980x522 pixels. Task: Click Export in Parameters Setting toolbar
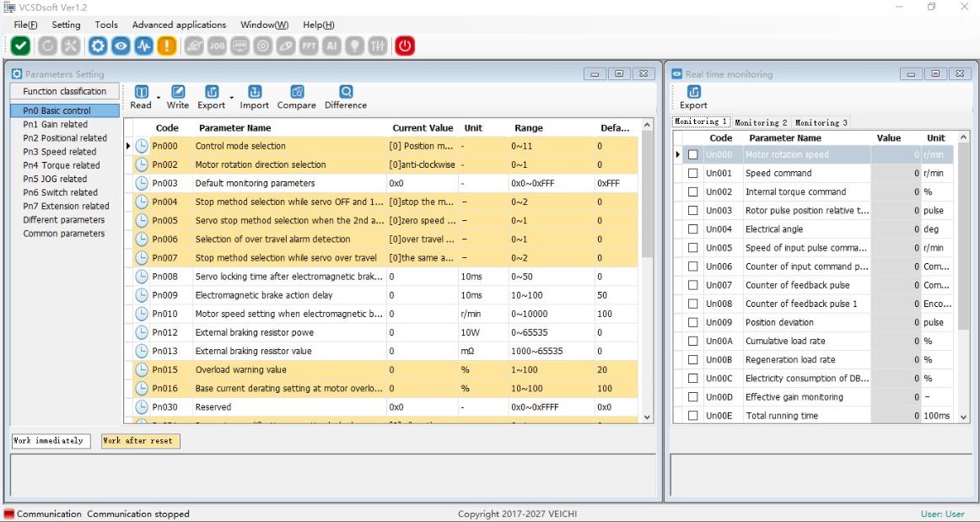[x=211, y=98]
